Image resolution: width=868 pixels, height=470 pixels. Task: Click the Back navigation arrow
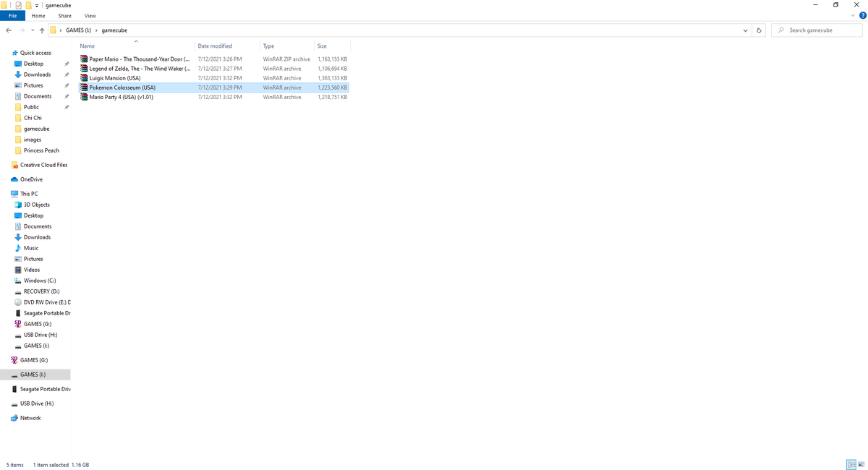8,30
